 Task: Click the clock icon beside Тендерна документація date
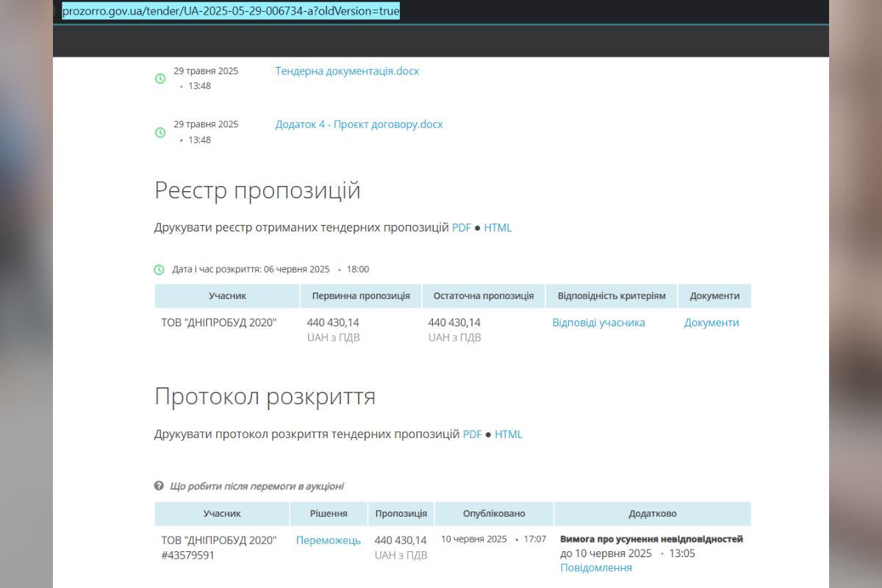click(160, 78)
